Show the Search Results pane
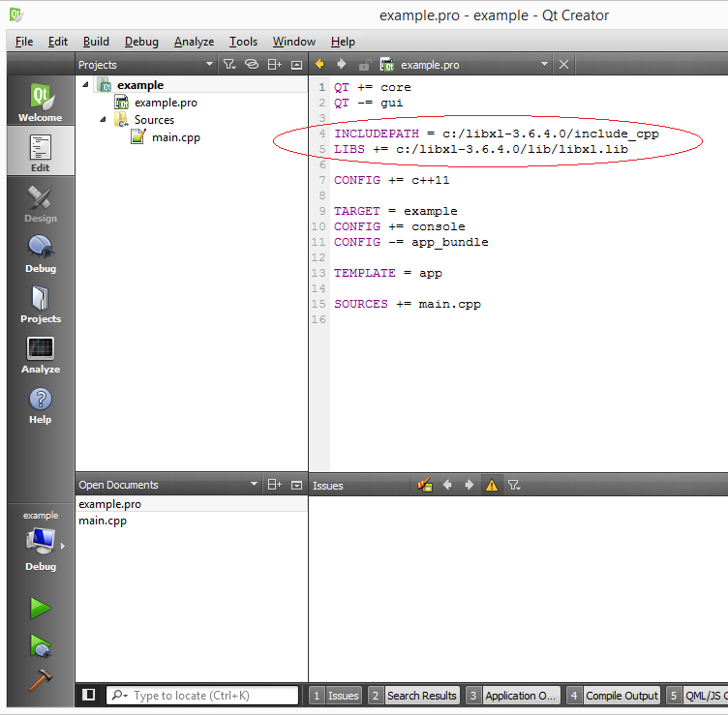Image resolution: width=728 pixels, height=715 pixels. (414, 696)
